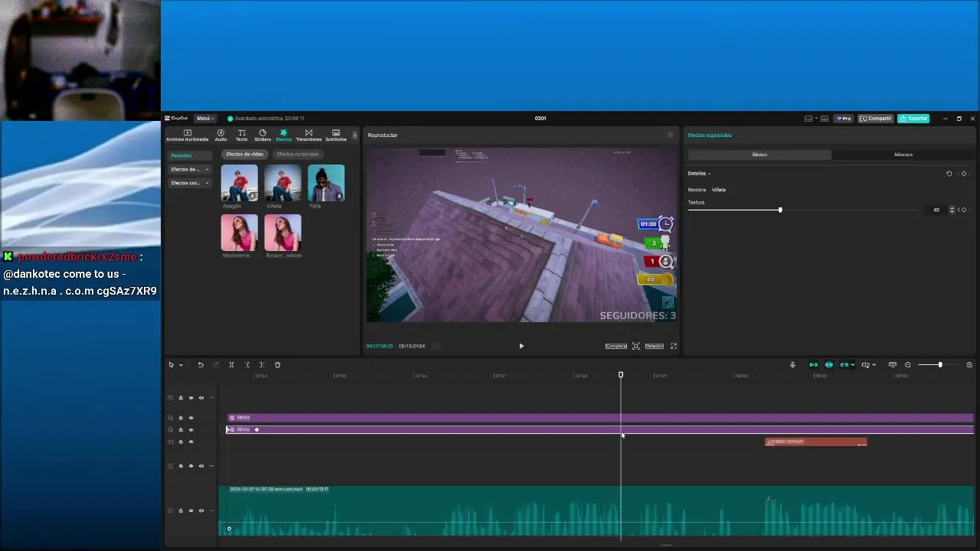
Task: Lock the upper Viñeta effect track
Action: pyautogui.click(x=181, y=418)
